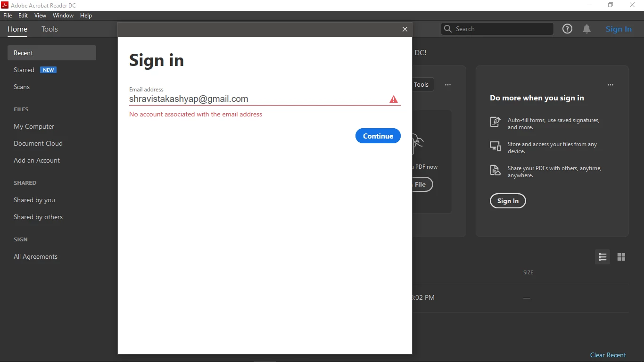
Task: Open All Agreements under Sign
Action: pyautogui.click(x=36, y=256)
